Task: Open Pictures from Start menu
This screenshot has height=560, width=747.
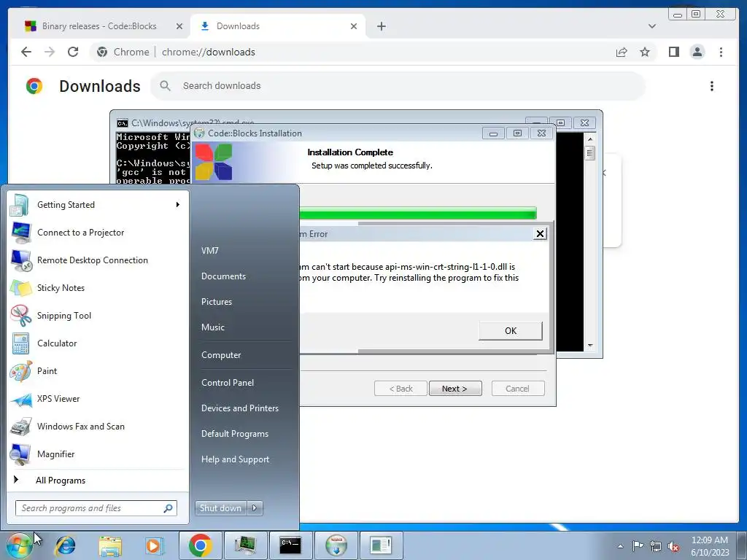Action: point(217,302)
